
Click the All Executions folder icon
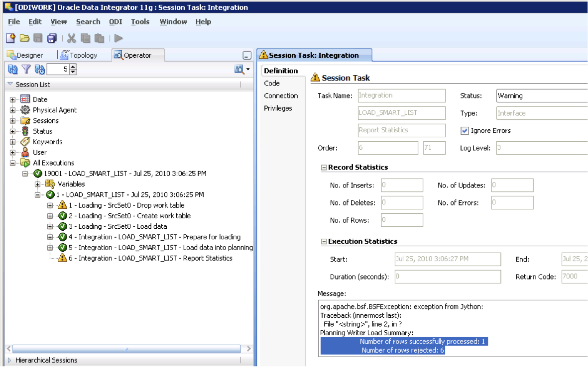pos(25,163)
